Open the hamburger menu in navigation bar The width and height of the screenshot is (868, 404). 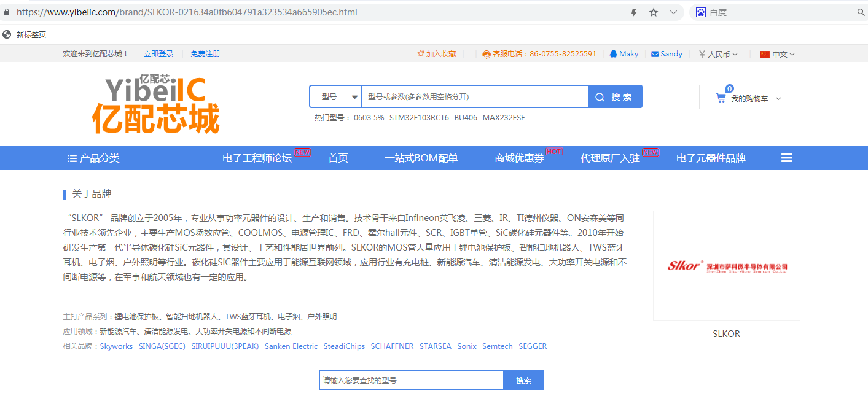coord(786,158)
